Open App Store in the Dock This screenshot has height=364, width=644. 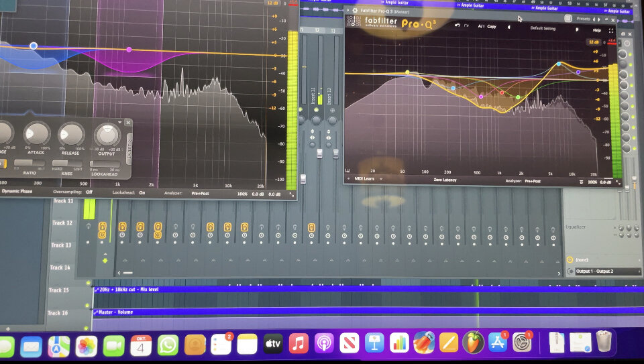point(497,343)
